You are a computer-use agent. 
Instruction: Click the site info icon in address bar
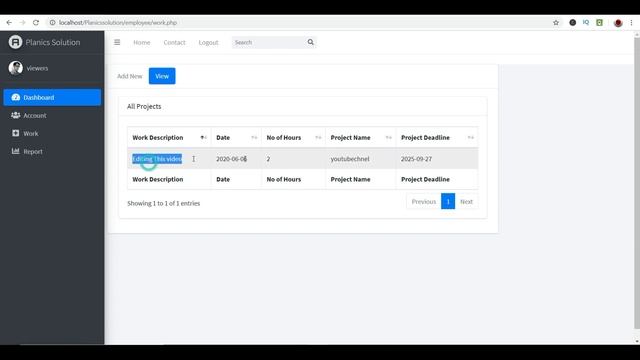click(x=52, y=23)
